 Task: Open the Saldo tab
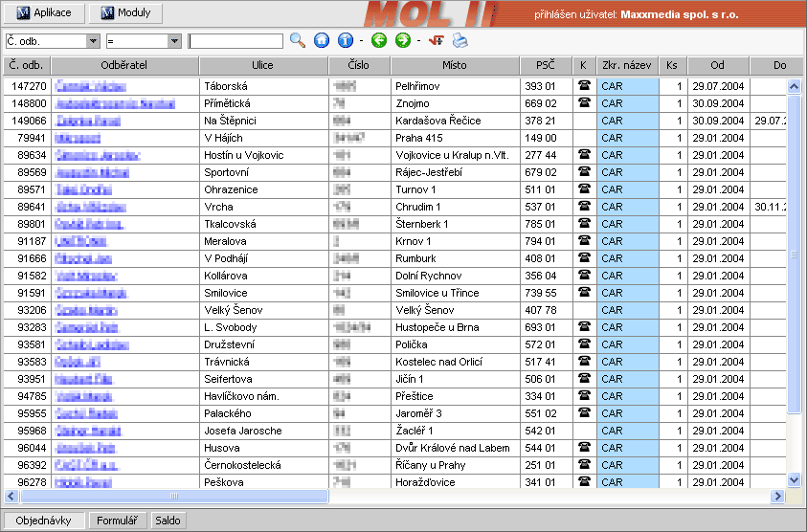168,521
